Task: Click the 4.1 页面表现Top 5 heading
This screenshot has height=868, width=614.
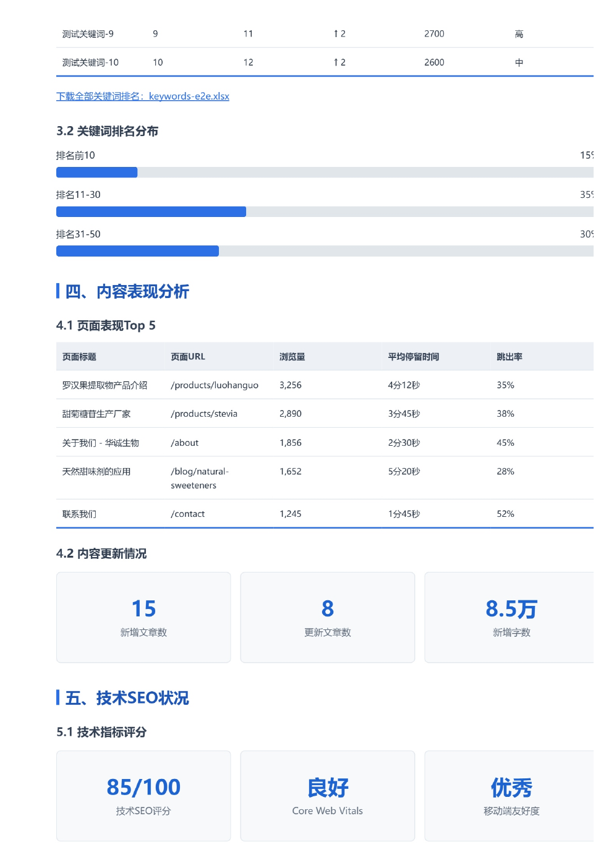Action: [106, 326]
